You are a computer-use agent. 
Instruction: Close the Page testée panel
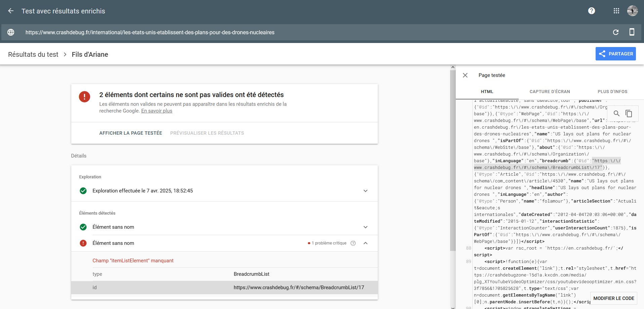pos(465,75)
